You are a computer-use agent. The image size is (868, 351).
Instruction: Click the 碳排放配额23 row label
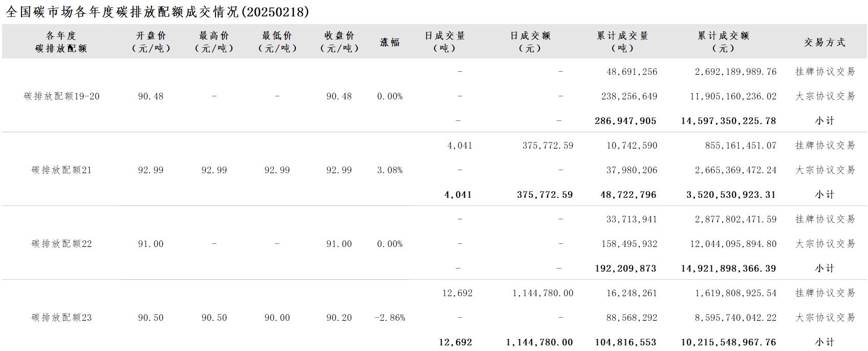click(62, 318)
